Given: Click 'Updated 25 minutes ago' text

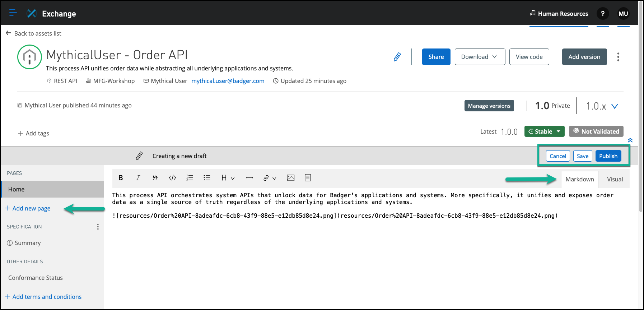Looking at the screenshot, I should [x=310, y=81].
